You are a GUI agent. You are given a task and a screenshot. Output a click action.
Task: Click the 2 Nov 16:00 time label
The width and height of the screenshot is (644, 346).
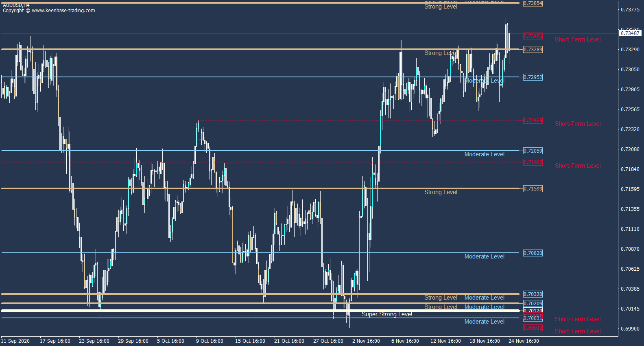point(366,341)
